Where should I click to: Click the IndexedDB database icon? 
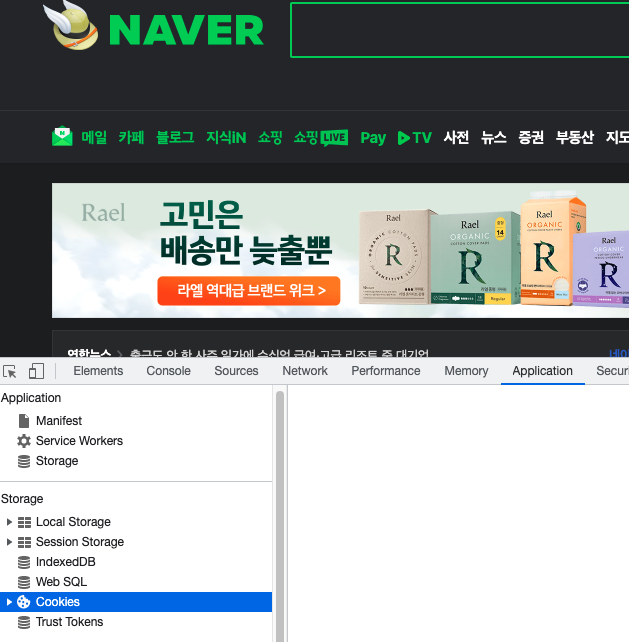tap(24, 562)
